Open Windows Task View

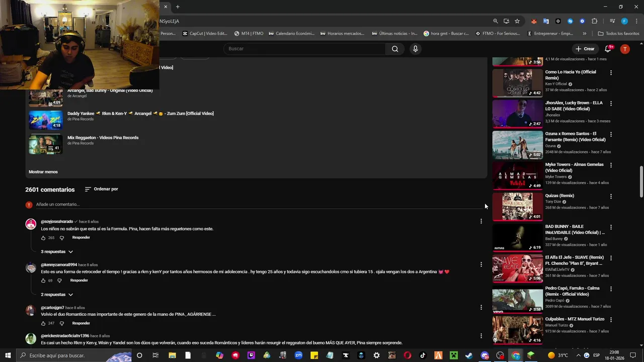point(155,355)
